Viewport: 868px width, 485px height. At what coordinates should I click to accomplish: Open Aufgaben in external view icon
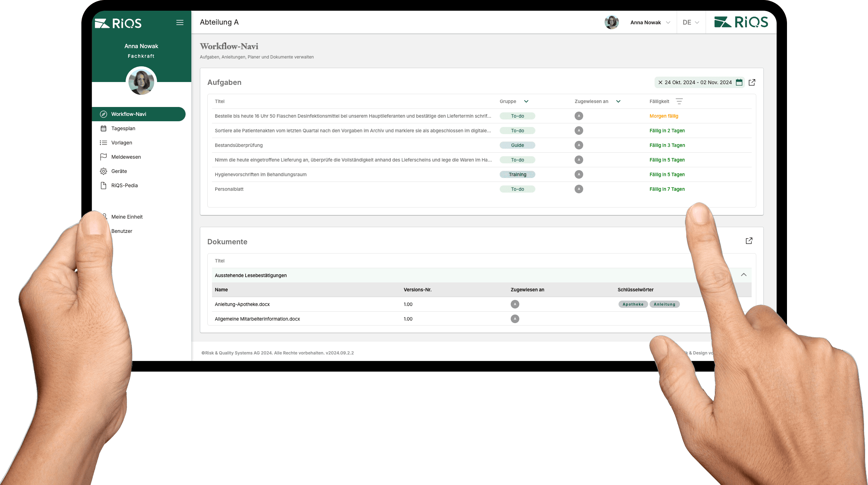click(752, 82)
